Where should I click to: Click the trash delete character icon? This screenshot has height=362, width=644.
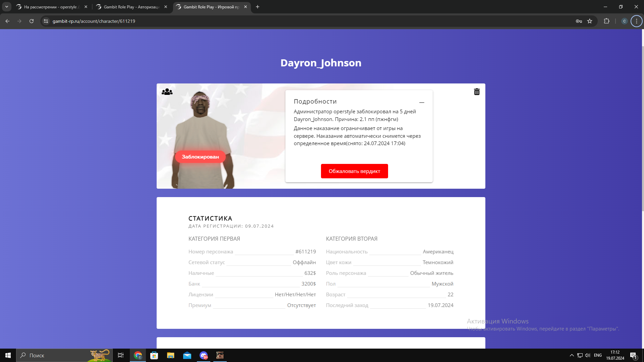tap(477, 92)
